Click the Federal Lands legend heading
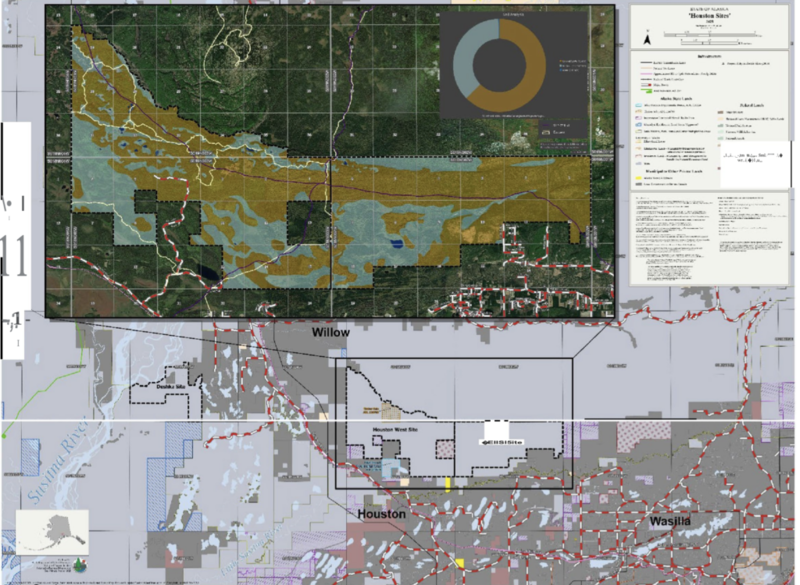Screen dimensions: 800x585 [752, 105]
